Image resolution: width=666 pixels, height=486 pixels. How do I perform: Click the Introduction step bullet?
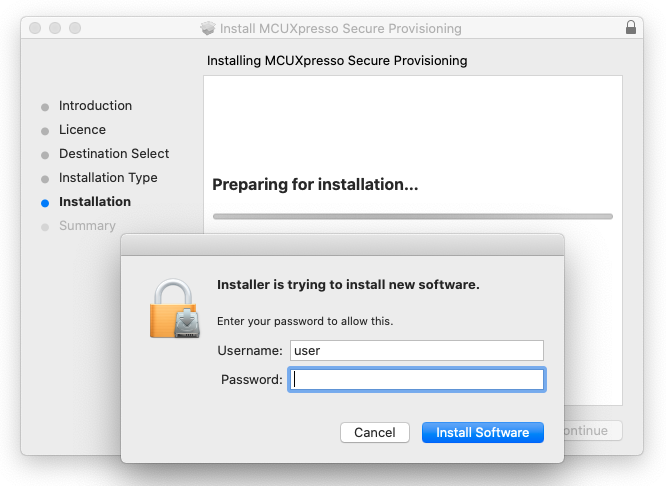point(45,106)
